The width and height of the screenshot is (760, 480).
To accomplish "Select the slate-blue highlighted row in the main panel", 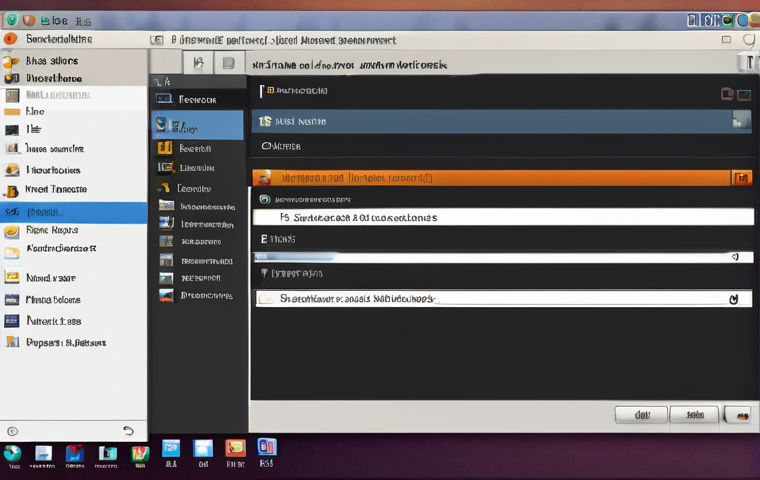I will coord(502,121).
